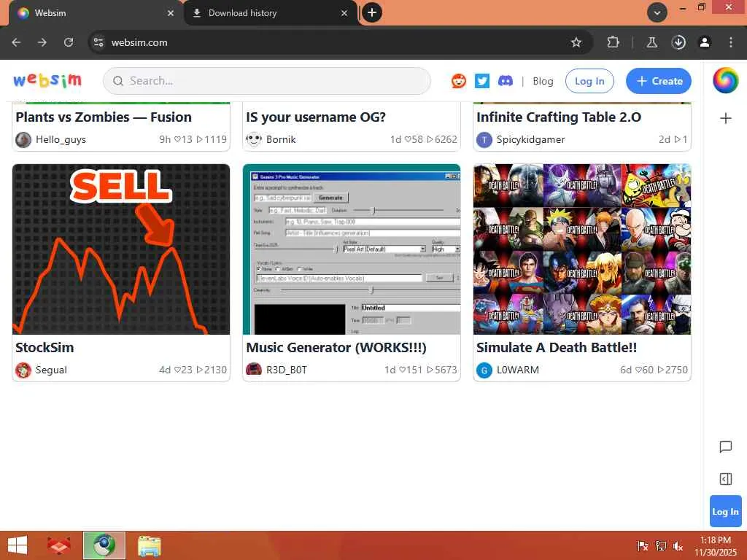
Task: Click the Spicykidgamer username
Action: (x=531, y=139)
